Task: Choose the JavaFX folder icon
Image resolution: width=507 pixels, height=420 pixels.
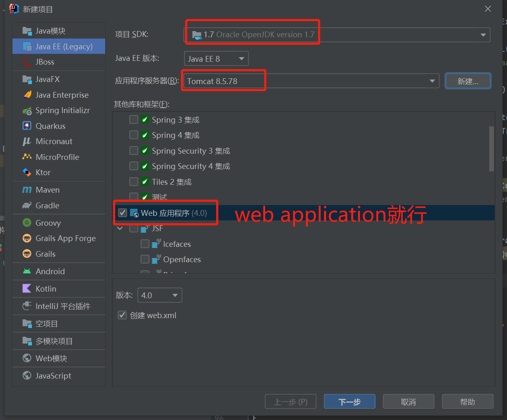Action: [27, 79]
